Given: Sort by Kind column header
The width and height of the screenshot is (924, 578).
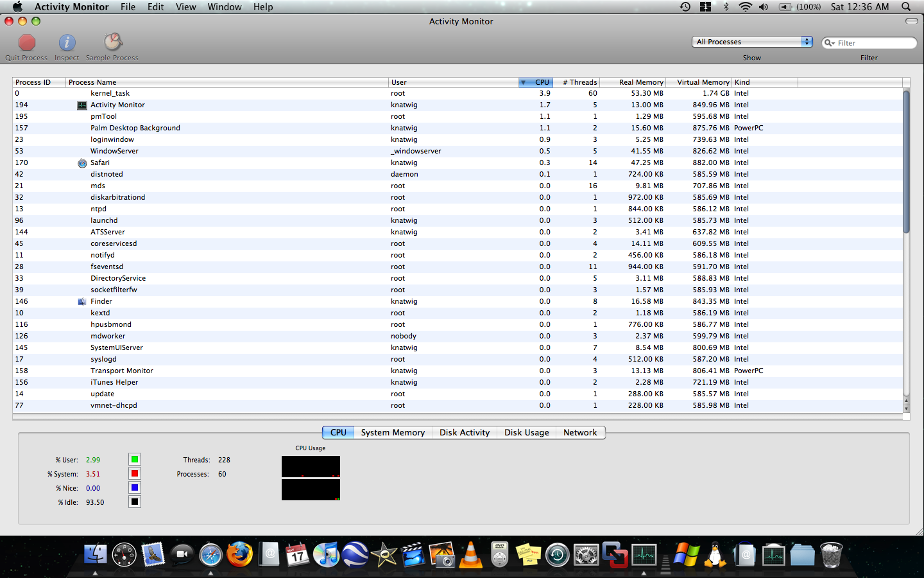Looking at the screenshot, I should click(x=765, y=82).
